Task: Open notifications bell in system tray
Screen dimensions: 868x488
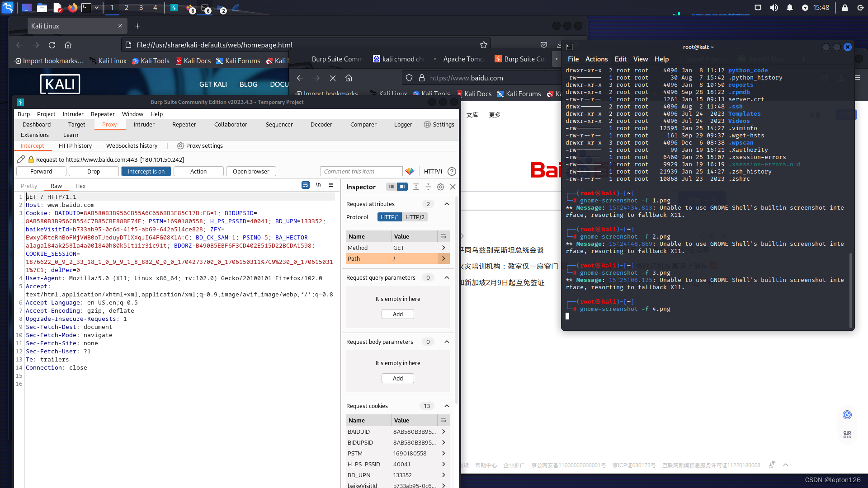Action: click(790, 8)
